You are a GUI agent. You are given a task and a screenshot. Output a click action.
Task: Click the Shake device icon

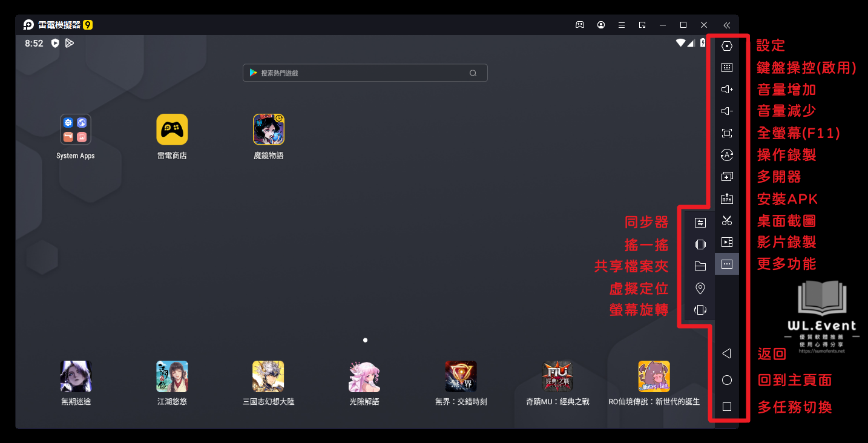[x=700, y=244]
